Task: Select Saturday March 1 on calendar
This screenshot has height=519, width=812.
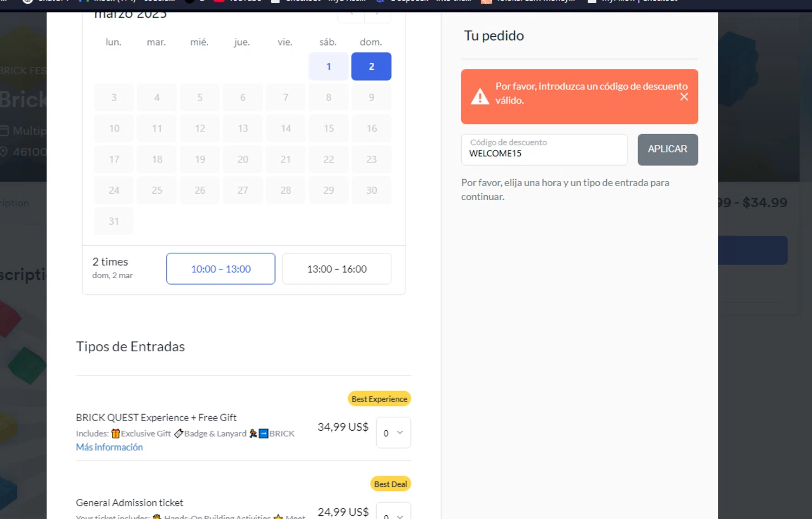Action: 329,67
